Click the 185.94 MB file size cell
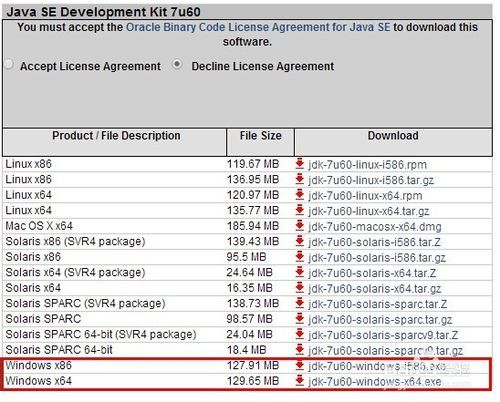 click(x=253, y=226)
